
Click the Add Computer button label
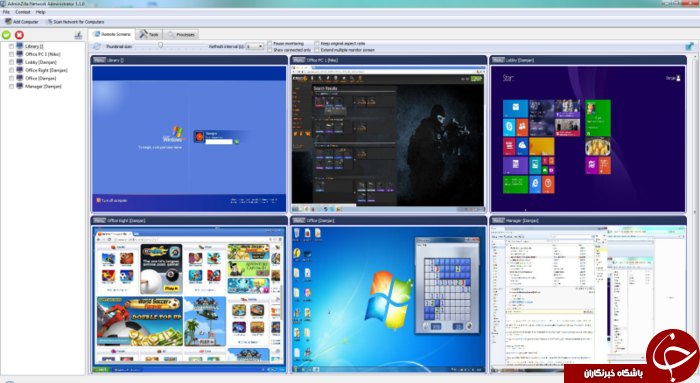[x=25, y=22]
